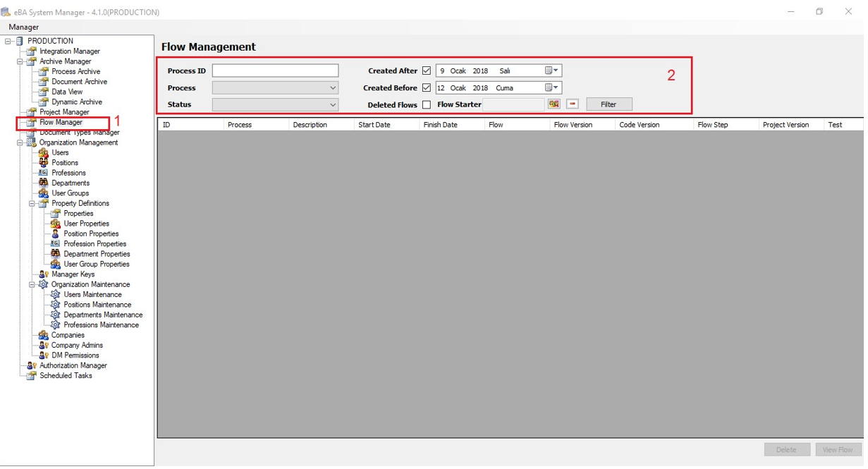Click the Delete button
The width and height of the screenshot is (868, 469).
coord(787,450)
